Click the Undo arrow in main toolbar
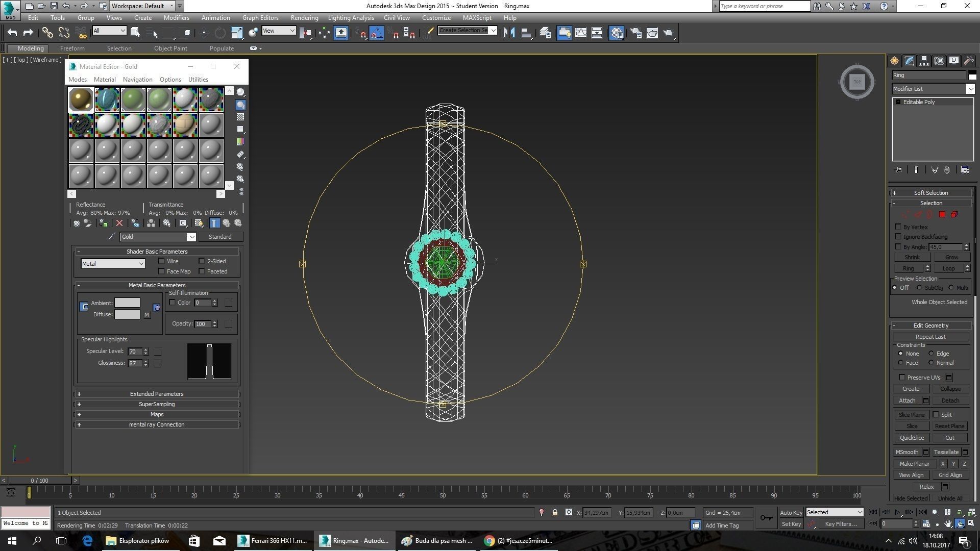Image resolution: width=980 pixels, height=551 pixels. 12,33
